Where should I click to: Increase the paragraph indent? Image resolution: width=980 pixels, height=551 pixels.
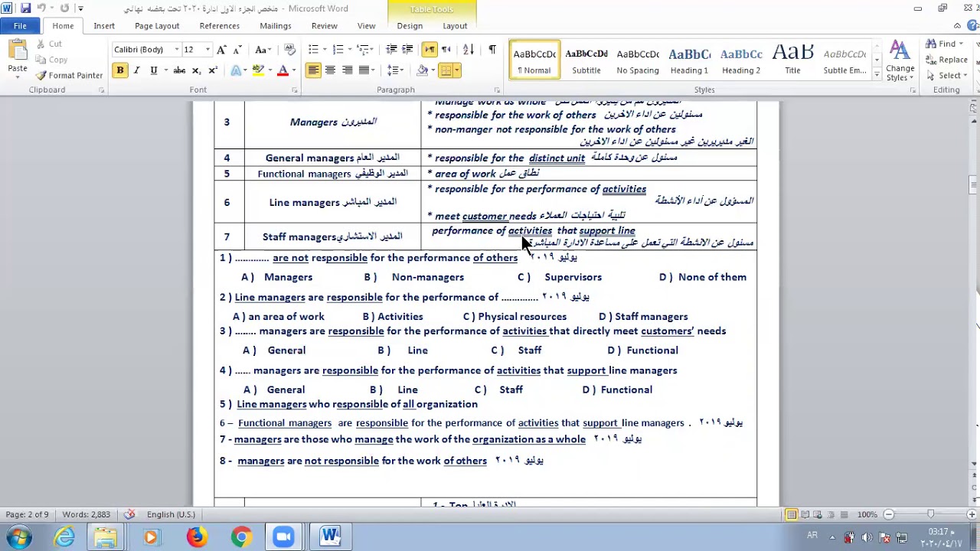click(407, 50)
